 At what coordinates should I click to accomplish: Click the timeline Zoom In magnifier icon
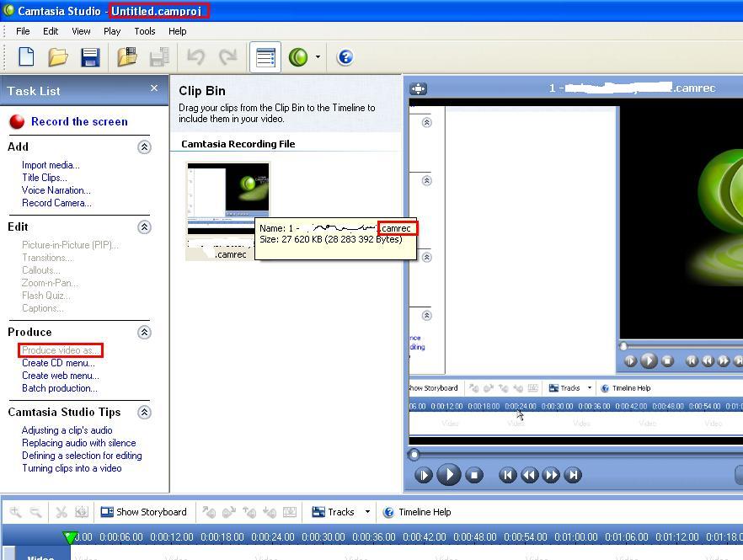pyautogui.click(x=16, y=512)
